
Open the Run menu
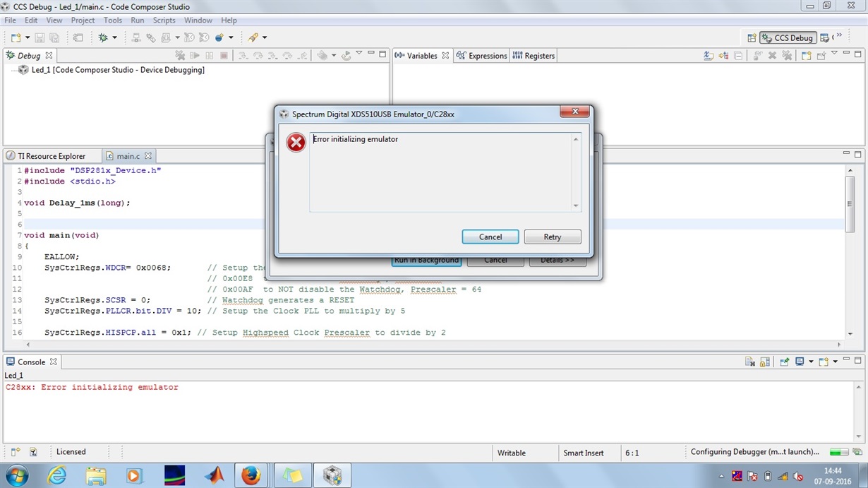137,20
